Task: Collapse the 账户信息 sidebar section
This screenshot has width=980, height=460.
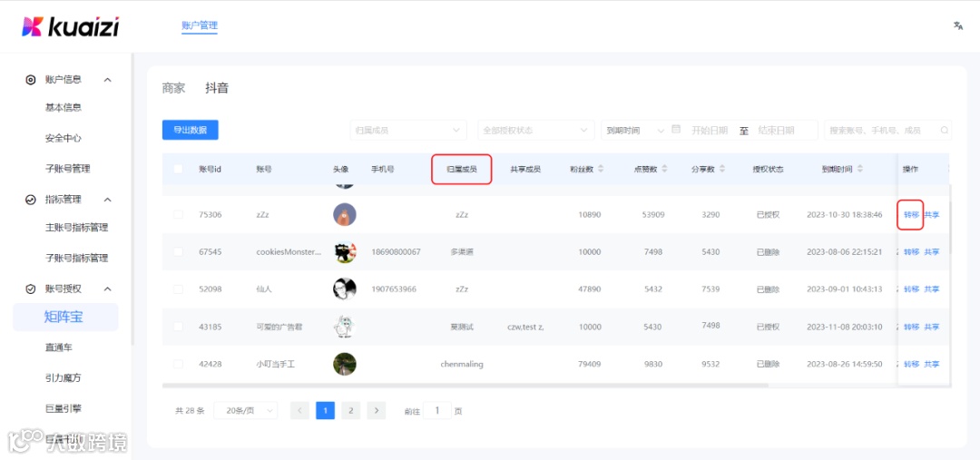Action: coord(107,80)
